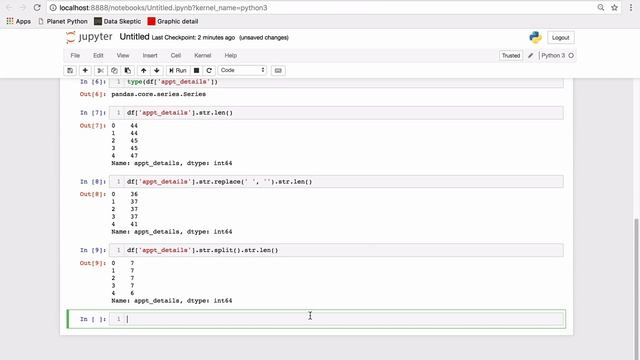Click into the empty new code cell
The width and height of the screenshot is (640, 360).
[336, 319]
